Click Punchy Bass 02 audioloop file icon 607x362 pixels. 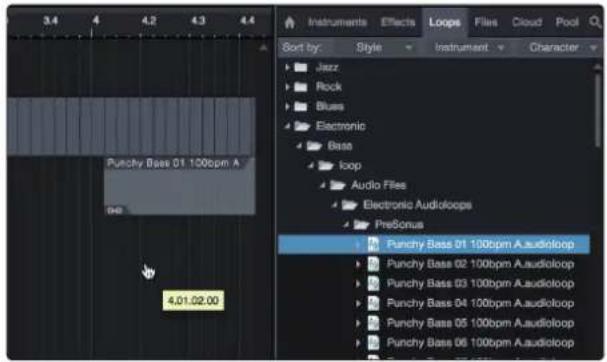pyautogui.click(x=373, y=264)
